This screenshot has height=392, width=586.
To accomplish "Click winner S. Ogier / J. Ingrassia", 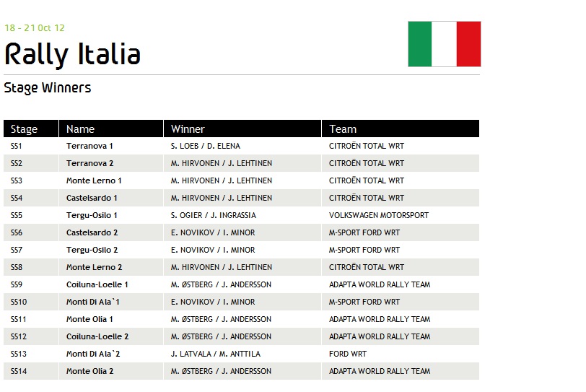I will (213, 215).
